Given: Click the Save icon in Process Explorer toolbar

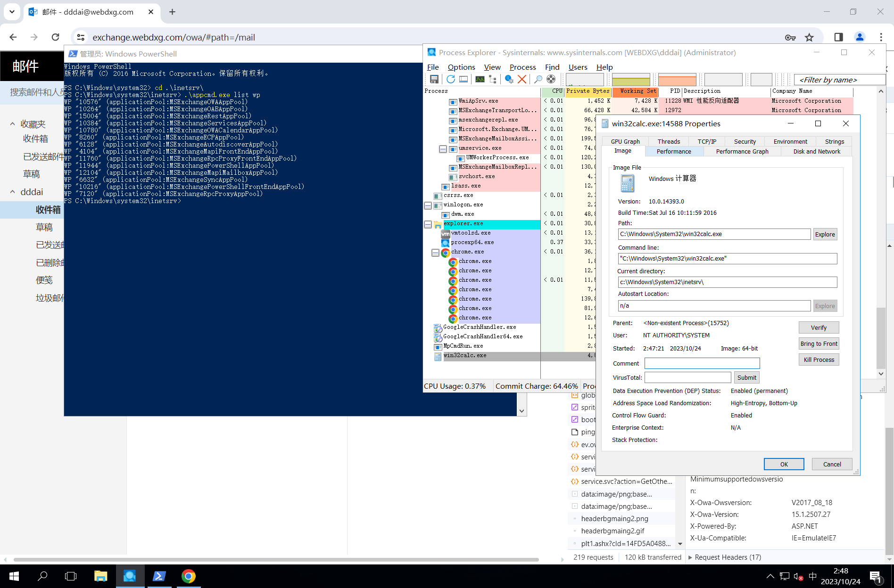Looking at the screenshot, I should pyautogui.click(x=434, y=79).
